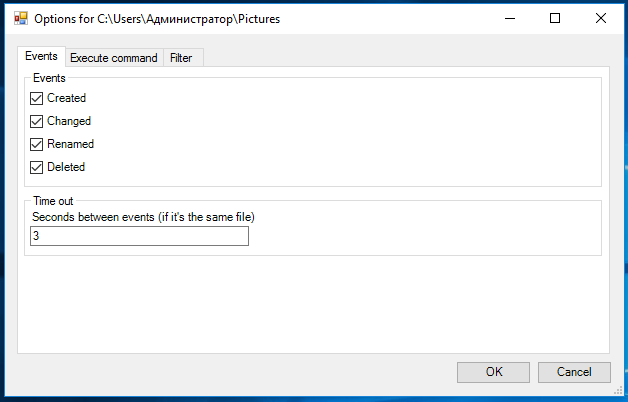Confirm the options with the OK button
This screenshot has width=628, height=402.
pos(493,372)
